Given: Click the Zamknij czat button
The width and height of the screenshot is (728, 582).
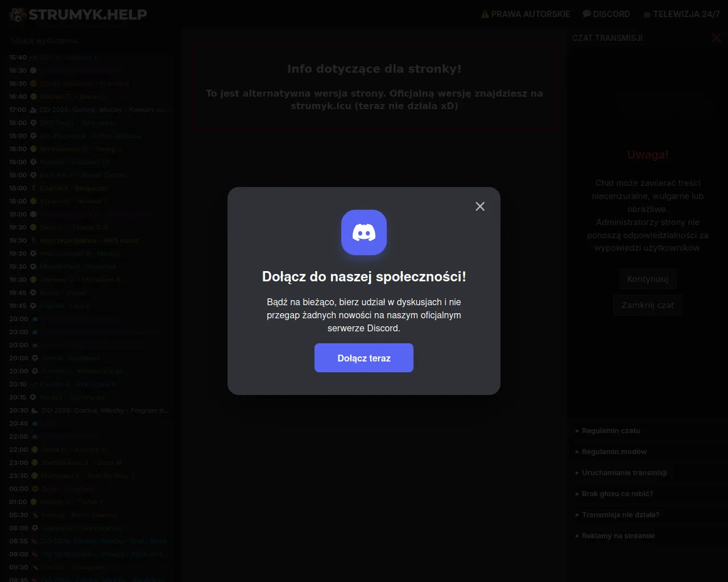Looking at the screenshot, I should (648, 305).
